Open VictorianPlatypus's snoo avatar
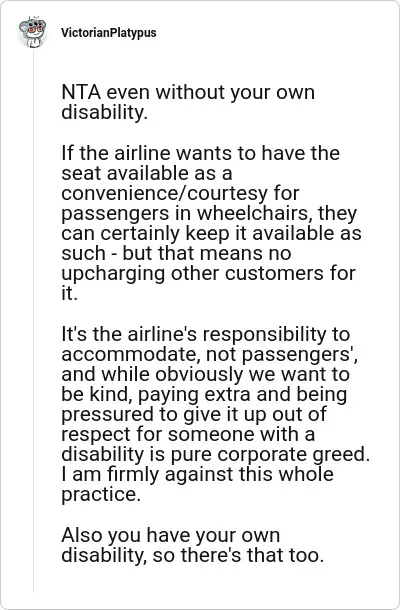This screenshot has height=610, width=400. [x=33, y=32]
